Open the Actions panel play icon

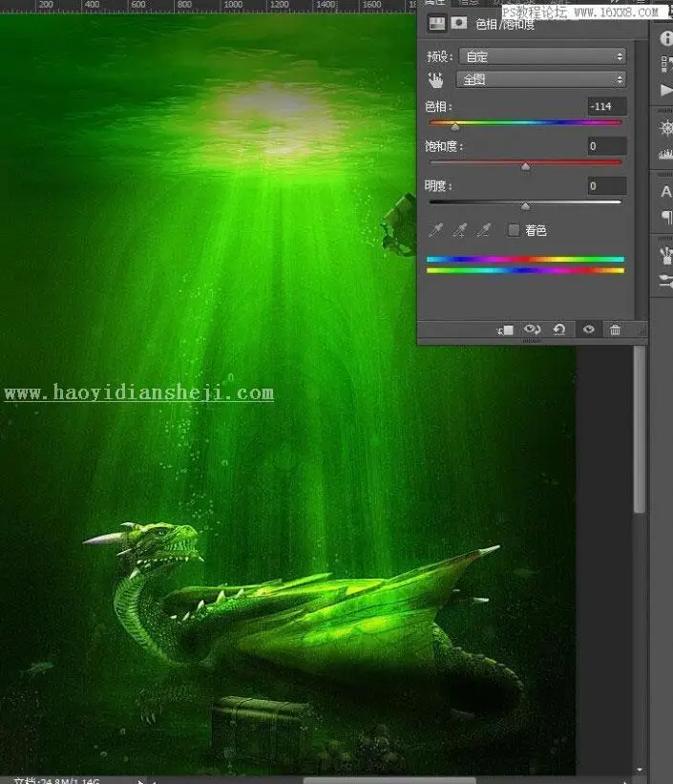coord(666,91)
